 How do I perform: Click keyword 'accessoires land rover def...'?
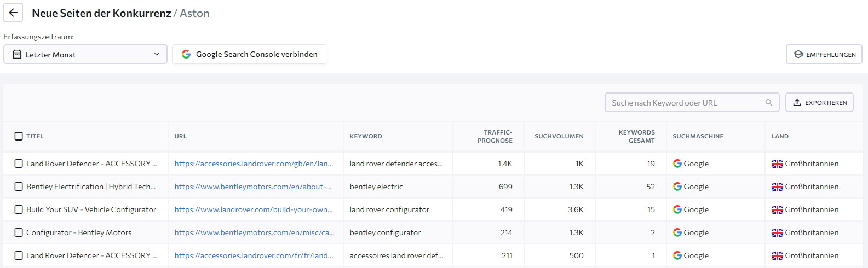click(x=396, y=255)
